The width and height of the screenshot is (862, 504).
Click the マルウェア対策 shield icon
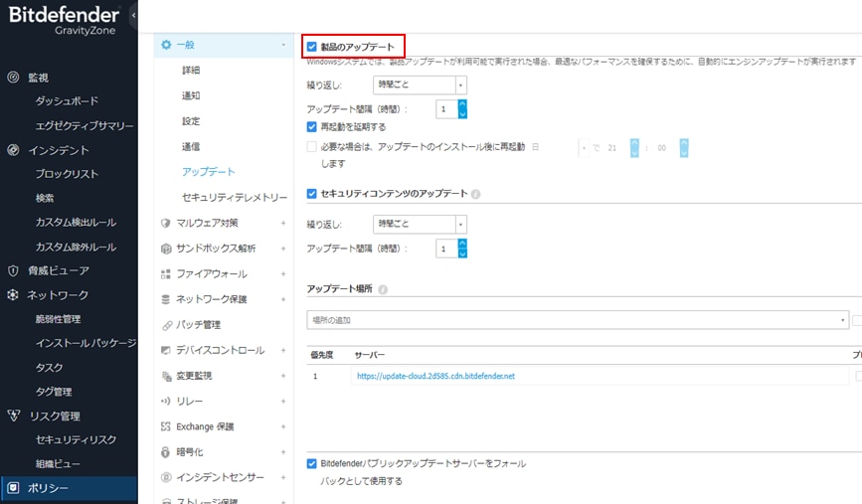(x=165, y=223)
